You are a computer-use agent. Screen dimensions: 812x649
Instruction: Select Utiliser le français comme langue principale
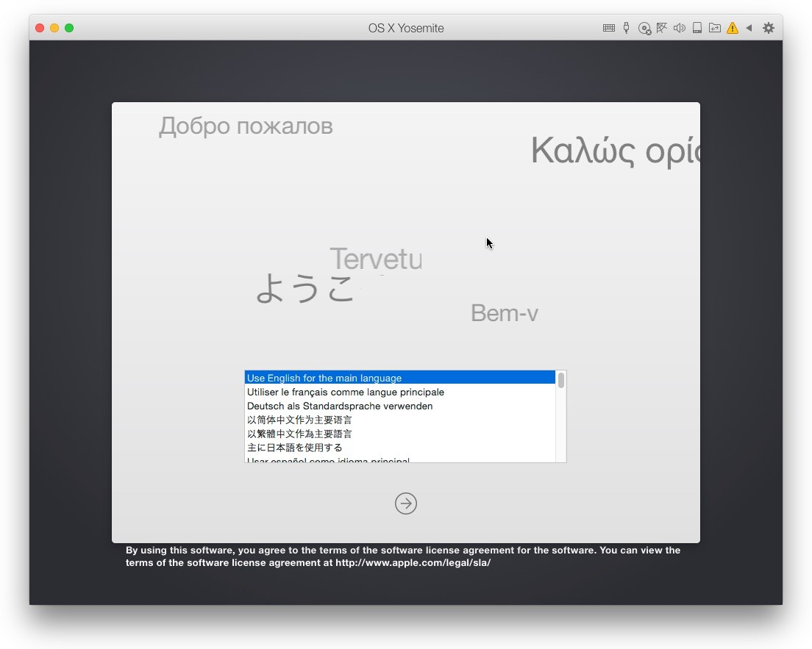click(400, 392)
